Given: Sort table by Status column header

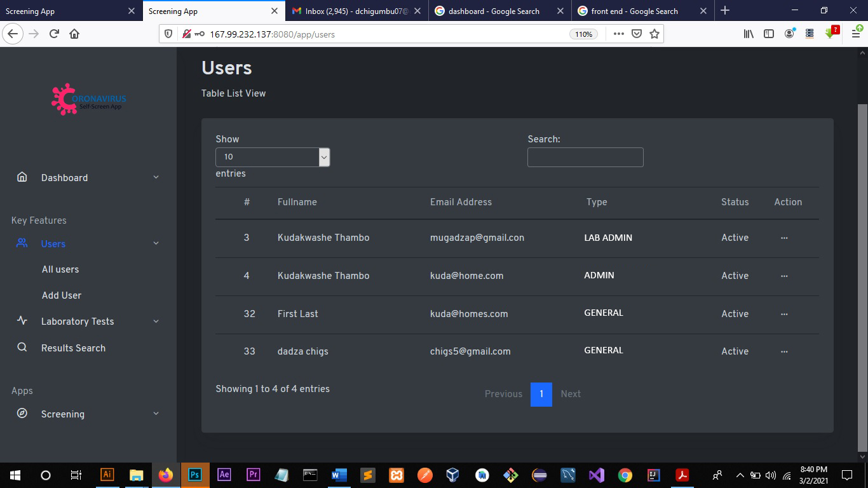Looking at the screenshot, I should coord(735,202).
